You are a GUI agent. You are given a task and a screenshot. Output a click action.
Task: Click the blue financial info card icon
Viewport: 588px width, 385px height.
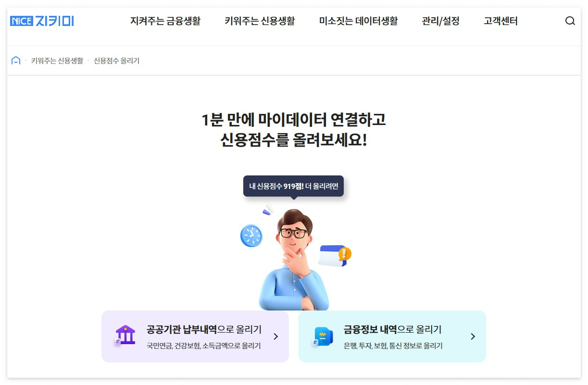[323, 336]
